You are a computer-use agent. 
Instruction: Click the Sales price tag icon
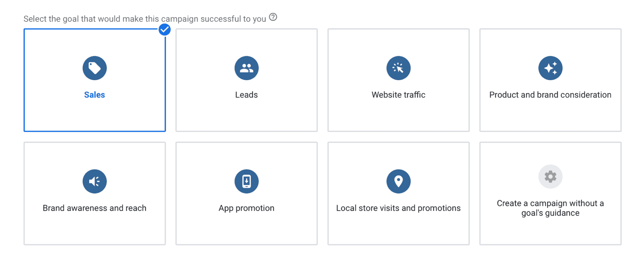pos(95,68)
